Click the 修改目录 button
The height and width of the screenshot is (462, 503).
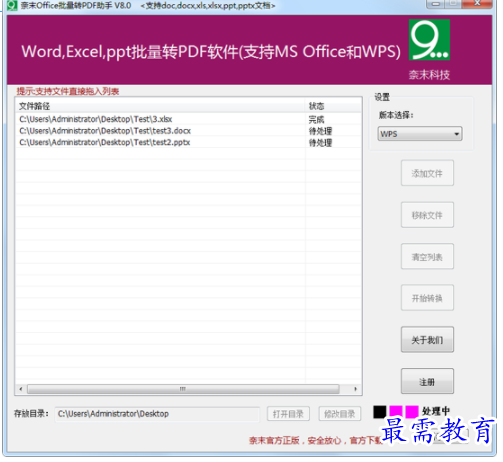(340, 414)
